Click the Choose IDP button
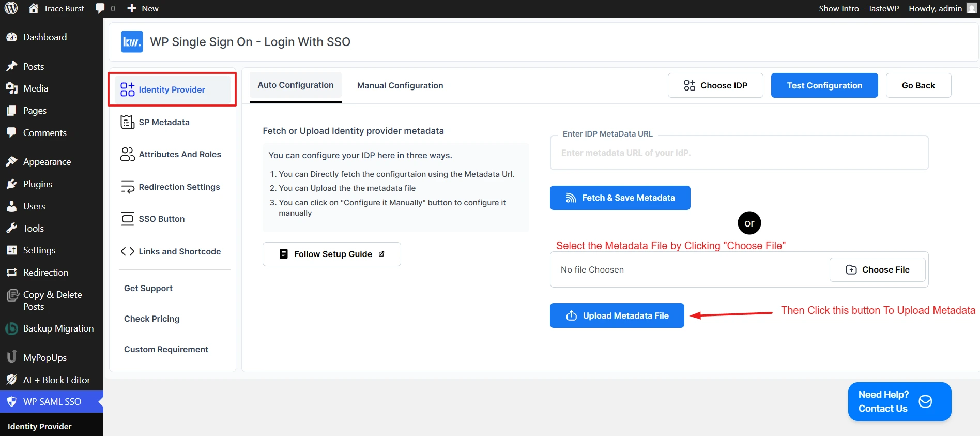 [715, 85]
